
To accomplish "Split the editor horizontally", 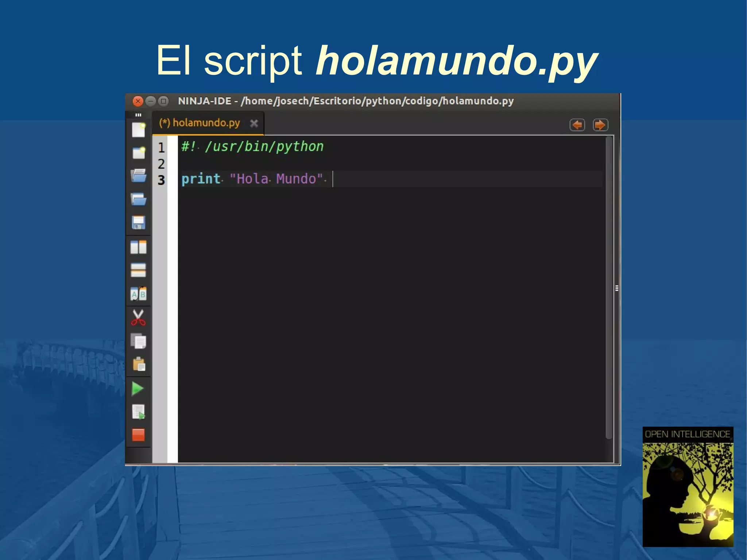I will tap(139, 270).
